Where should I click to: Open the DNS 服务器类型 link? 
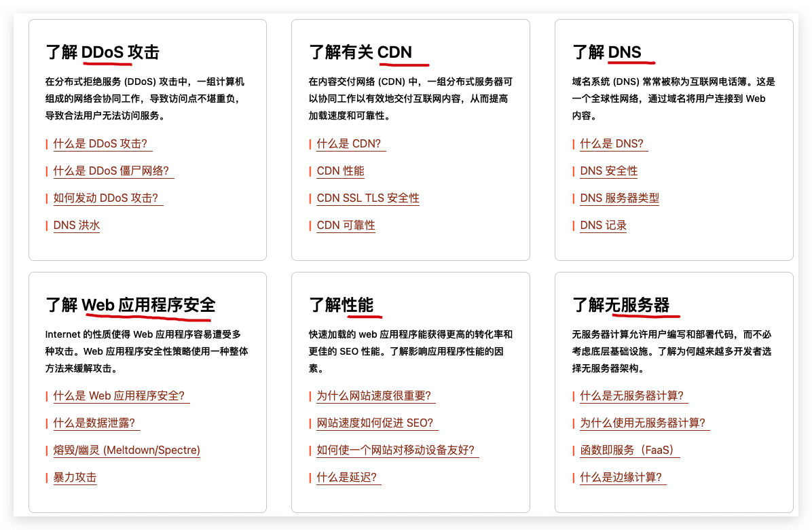click(620, 198)
